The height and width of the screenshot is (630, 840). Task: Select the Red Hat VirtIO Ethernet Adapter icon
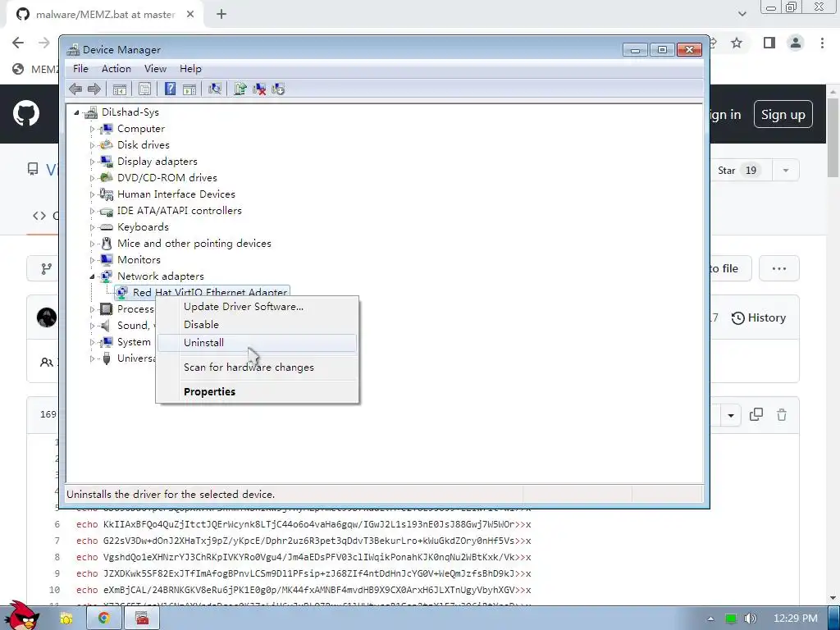click(122, 293)
